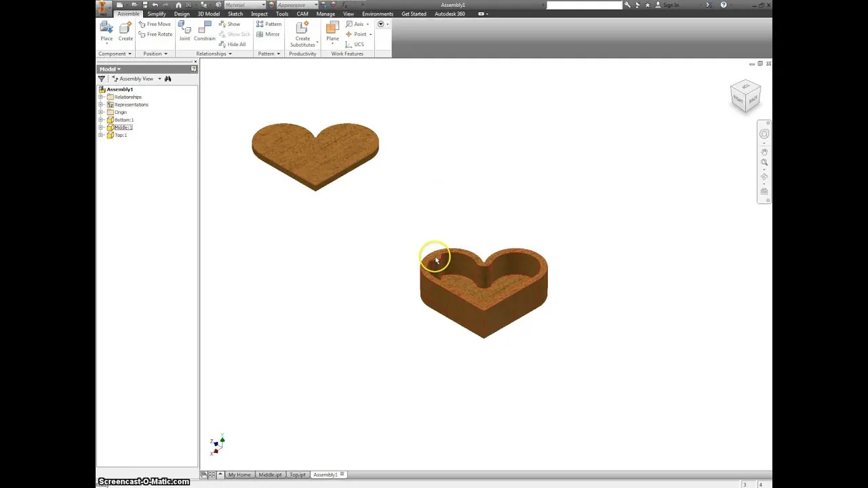Open the Model browser title dropdown
The height and width of the screenshot is (488, 868).
click(x=110, y=69)
